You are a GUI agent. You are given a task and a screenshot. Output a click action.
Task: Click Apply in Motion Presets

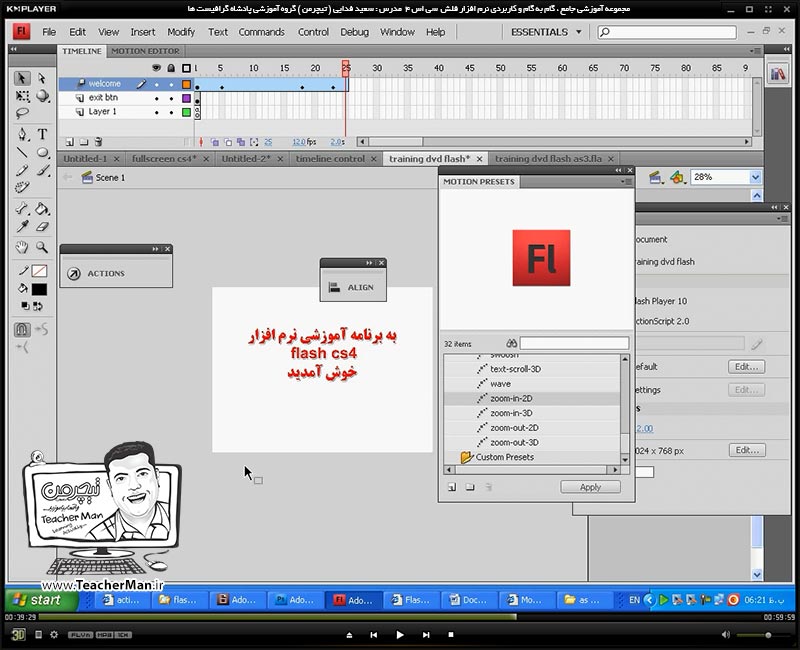pyautogui.click(x=590, y=487)
